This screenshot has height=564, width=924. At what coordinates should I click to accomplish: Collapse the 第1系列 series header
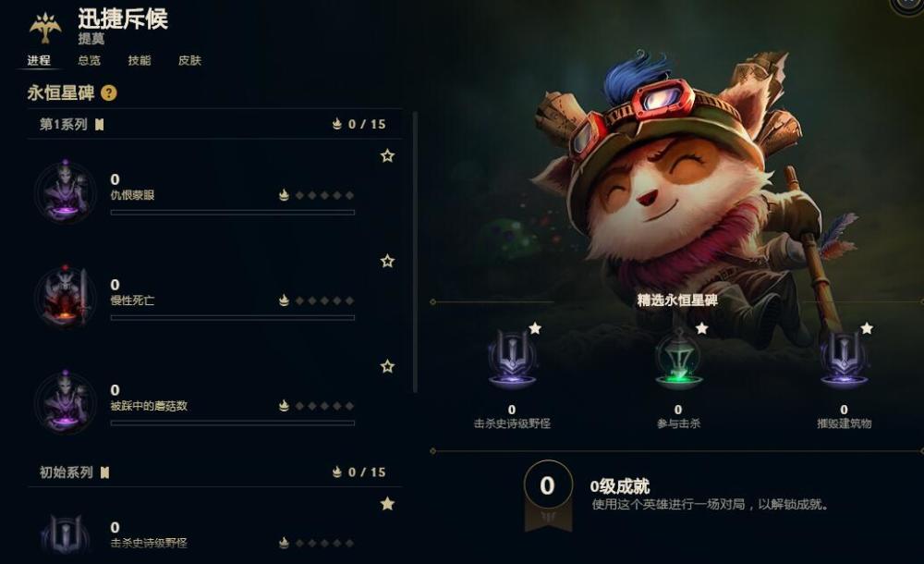[x=215, y=124]
